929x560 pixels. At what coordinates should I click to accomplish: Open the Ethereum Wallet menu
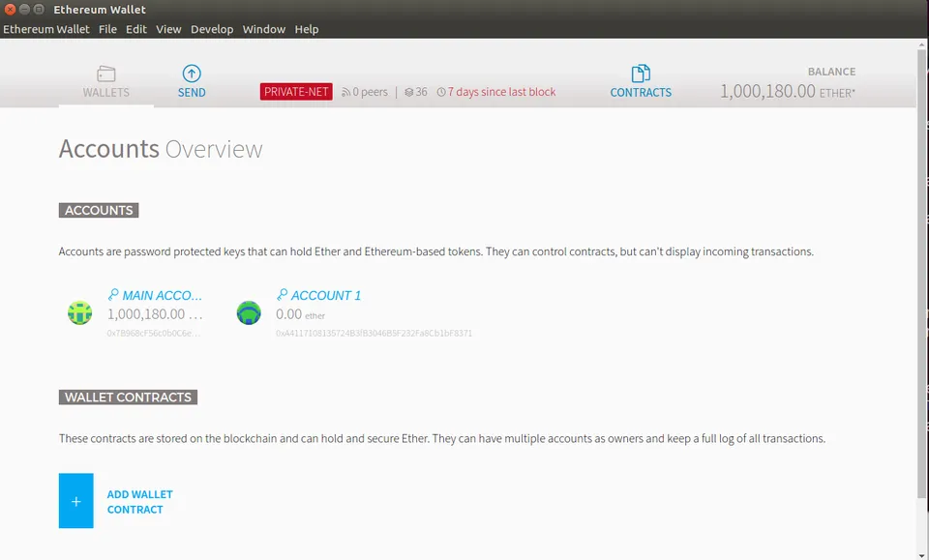(x=46, y=29)
